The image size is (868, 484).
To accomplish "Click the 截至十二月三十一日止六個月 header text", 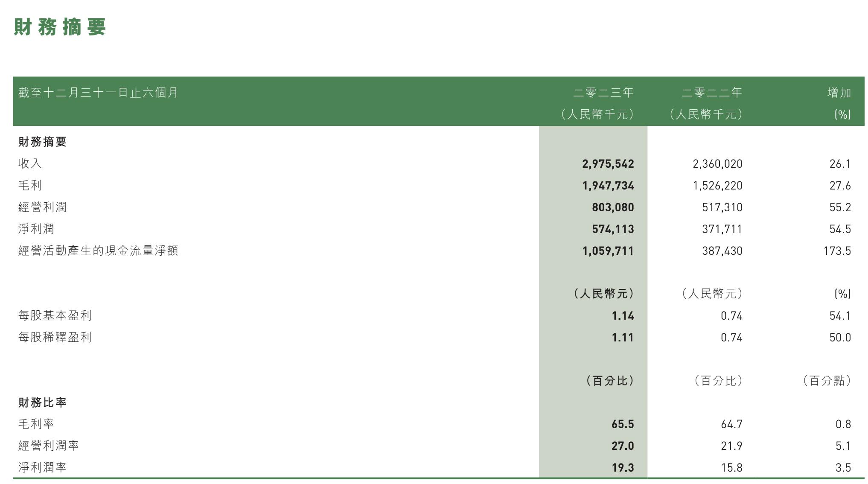I will tap(98, 93).
